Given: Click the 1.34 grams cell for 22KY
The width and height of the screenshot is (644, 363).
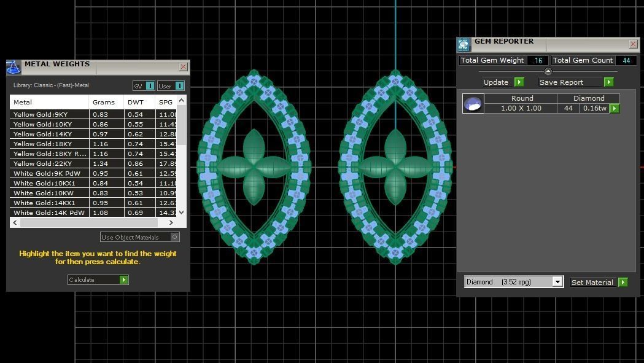Looking at the screenshot, I should [x=106, y=163].
